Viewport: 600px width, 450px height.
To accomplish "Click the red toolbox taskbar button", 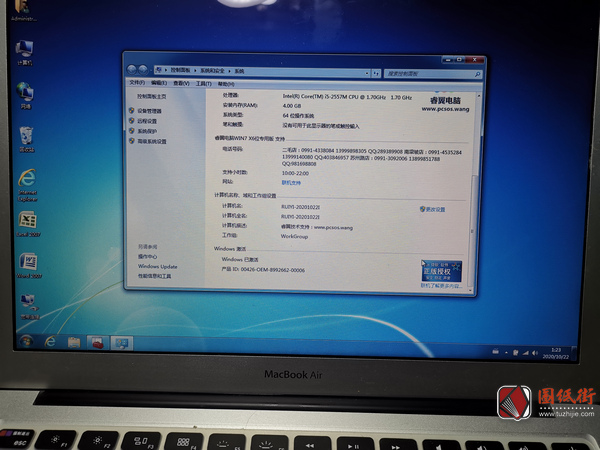I will pyautogui.click(x=98, y=342).
